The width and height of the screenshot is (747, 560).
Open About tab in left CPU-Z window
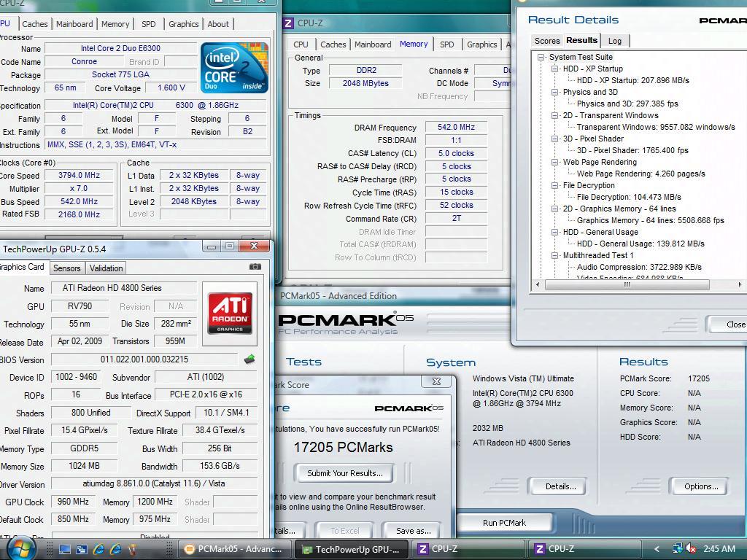(x=218, y=24)
